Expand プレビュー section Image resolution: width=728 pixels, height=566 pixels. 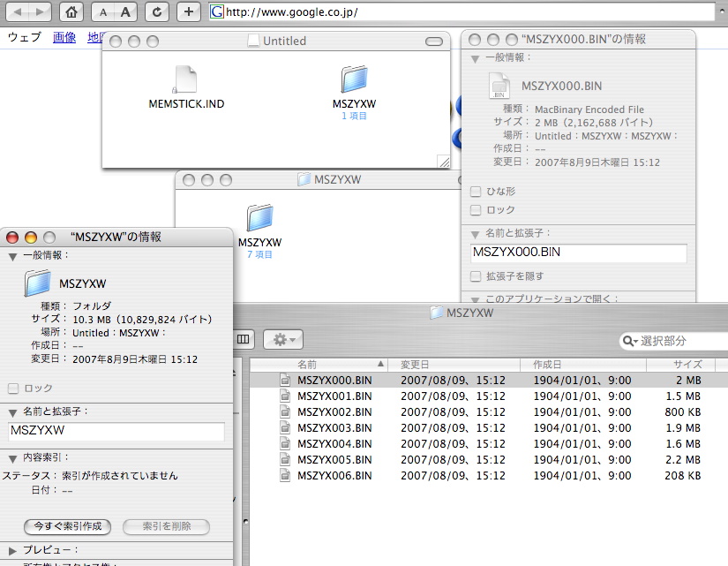coord(12,551)
